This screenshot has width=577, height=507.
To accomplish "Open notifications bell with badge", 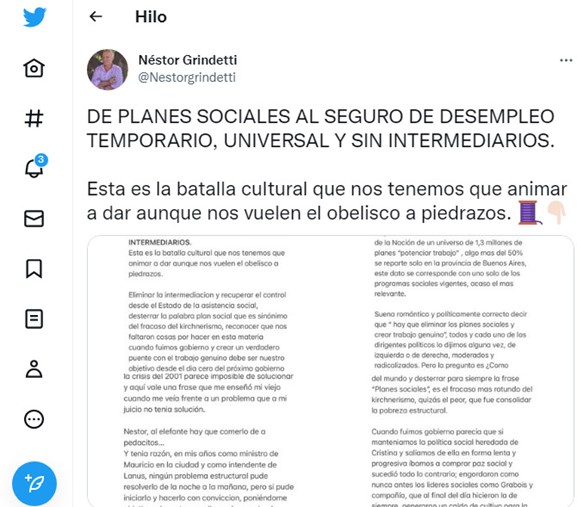I will pos(35,167).
